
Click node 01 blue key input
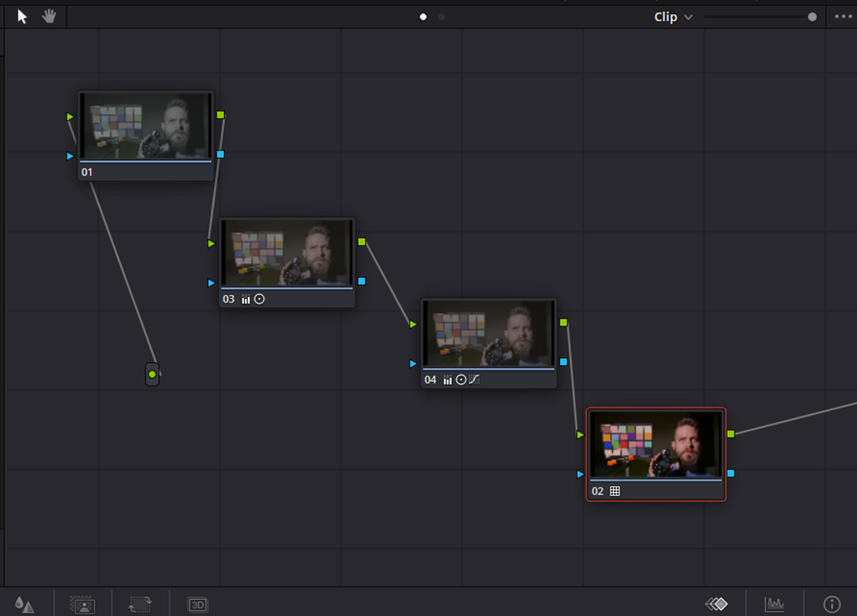pyautogui.click(x=70, y=156)
